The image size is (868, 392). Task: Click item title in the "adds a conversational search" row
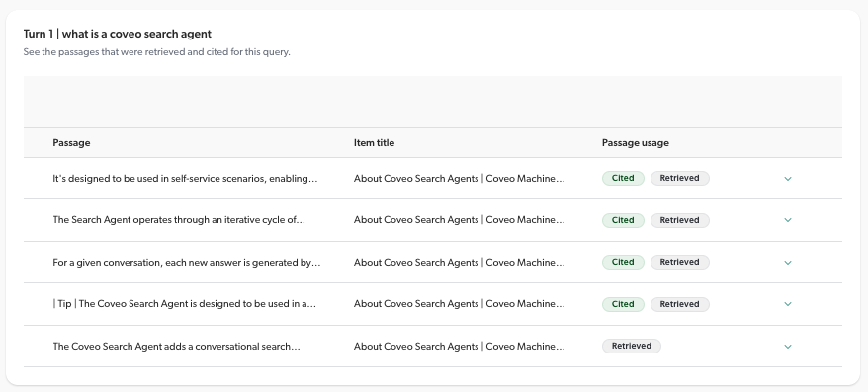(460, 347)
